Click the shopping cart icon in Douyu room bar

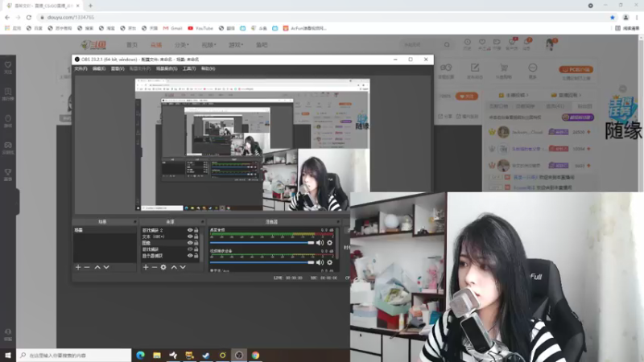pyautogui.click(x=504, y=68)
